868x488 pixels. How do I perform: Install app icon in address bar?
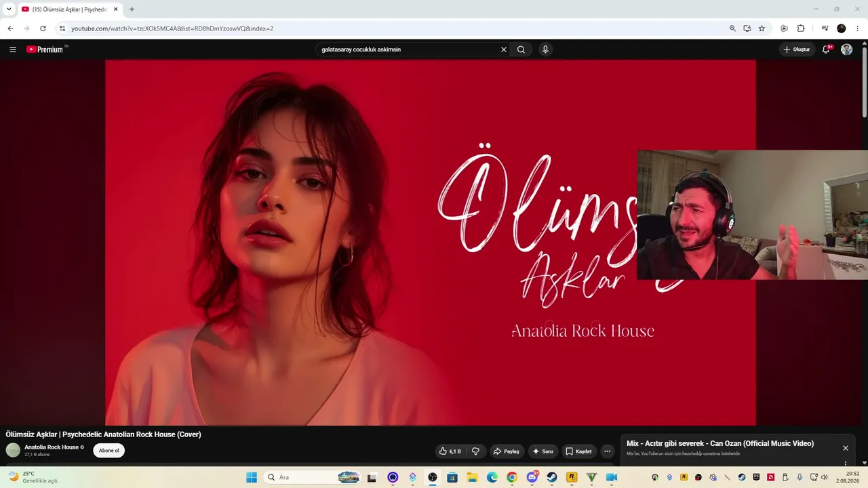click(747, 28)
